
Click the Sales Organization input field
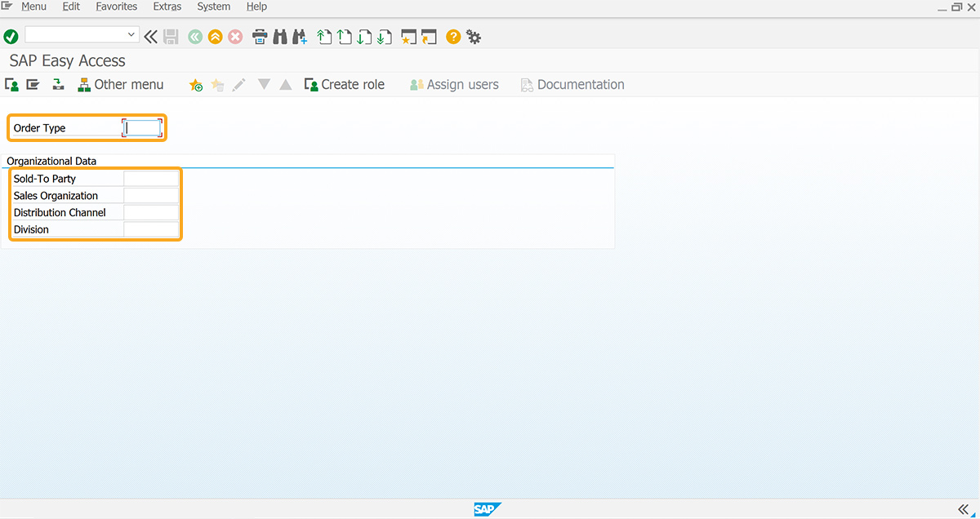click(151, 195)
